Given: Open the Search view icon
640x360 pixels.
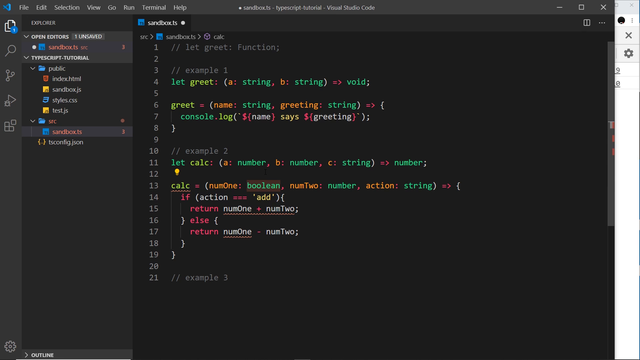Looking at the screenshot, I should click(10, 51).
